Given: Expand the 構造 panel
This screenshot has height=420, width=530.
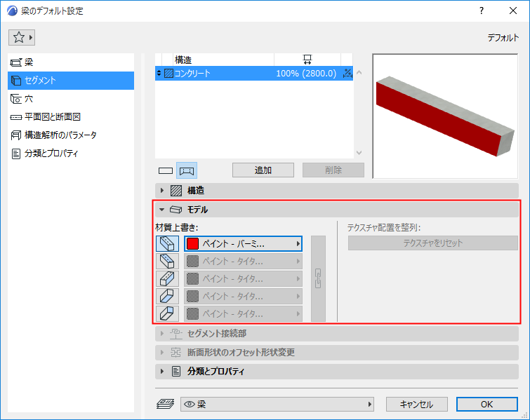Looking at the screenshot, I should 337,191.
